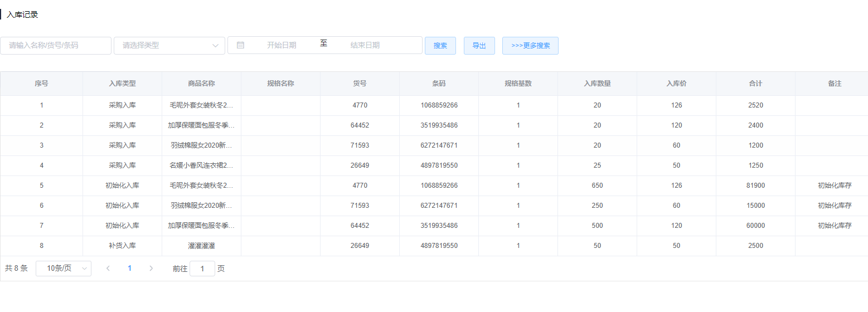Click product 加厚保暖面包服冬季... in row 2

pos(202,125)
